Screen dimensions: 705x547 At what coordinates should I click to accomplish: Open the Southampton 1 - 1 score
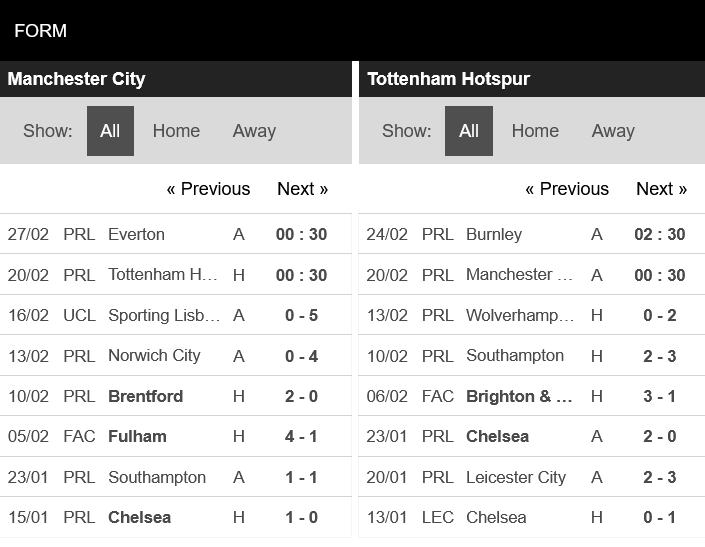click(x=301, y=477)
